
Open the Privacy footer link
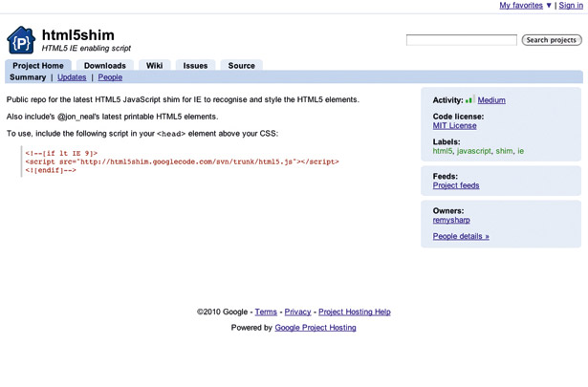pyautogui.click(x=297, y=312)
